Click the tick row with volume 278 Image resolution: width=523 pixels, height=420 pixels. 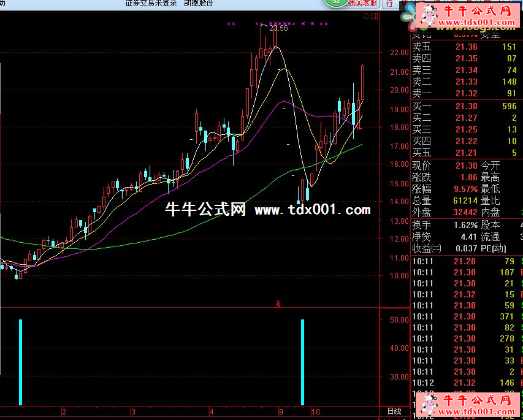point(468,338)
